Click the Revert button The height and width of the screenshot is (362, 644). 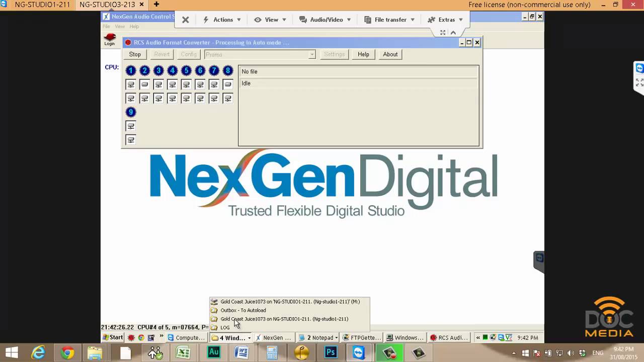pyautogui.click(x=162, y=54)
